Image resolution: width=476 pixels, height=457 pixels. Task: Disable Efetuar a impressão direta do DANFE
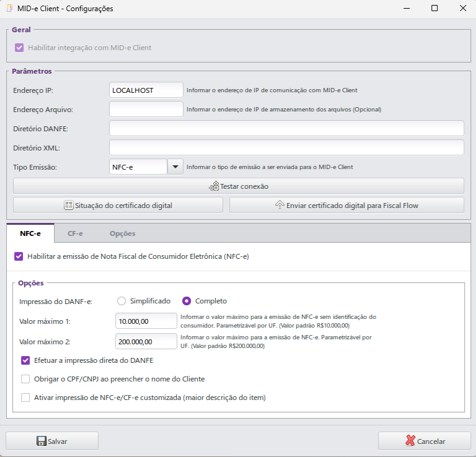[x=25, y=360]
